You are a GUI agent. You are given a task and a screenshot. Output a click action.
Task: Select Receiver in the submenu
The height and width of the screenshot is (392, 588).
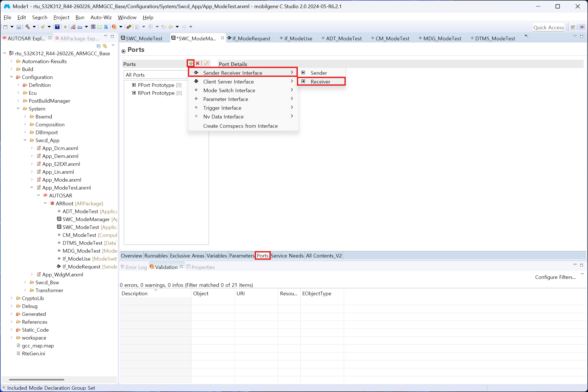(321, 82)
